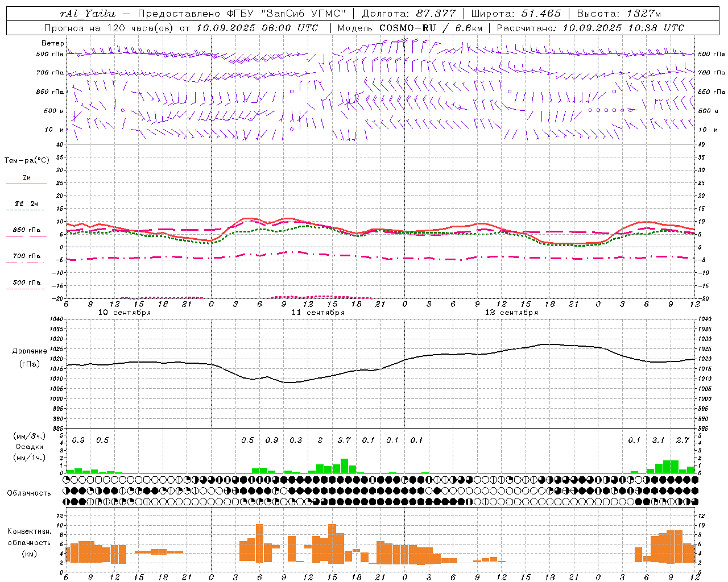Click the rAl_Yailu station title

coord(88,14)
